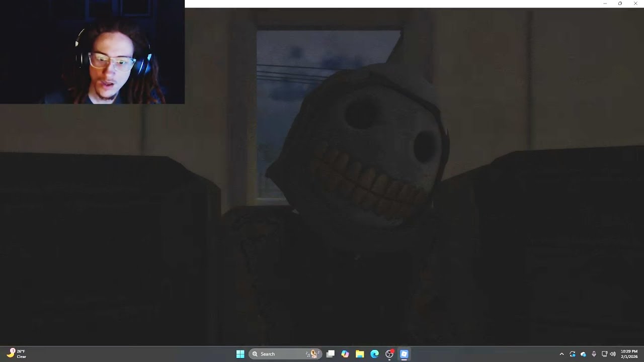Image resolution: width=644 pixels, height=362 pixels.
Task: Show hidden system tray icons
Action: [x=561, y=354]
